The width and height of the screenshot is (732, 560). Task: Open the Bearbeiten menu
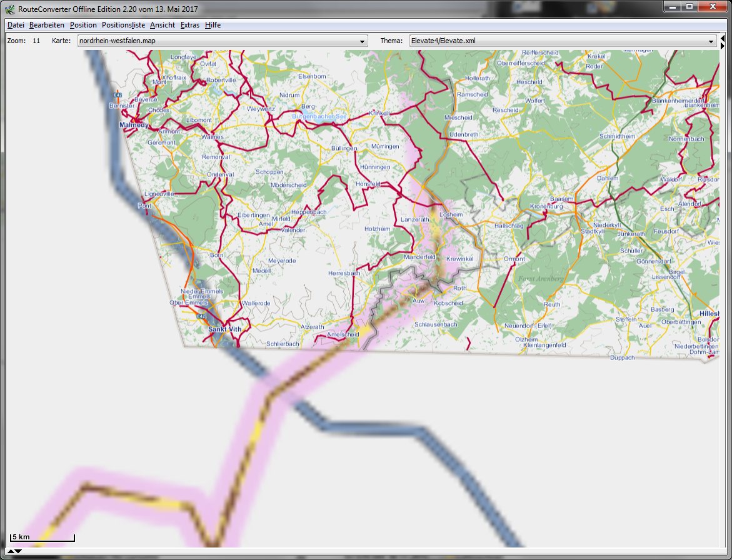click(x=47, y=25)
